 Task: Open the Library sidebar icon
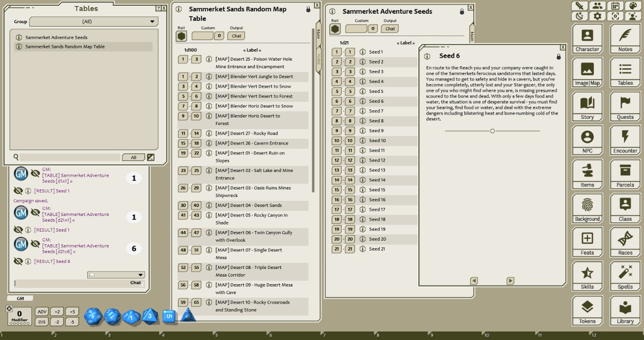click(625, 310)
